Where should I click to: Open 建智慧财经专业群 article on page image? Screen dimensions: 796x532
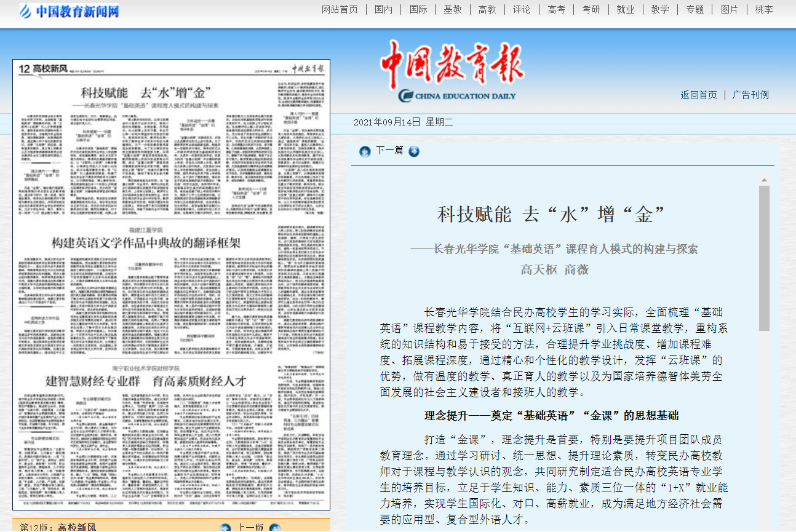click(x=146, y=381)
